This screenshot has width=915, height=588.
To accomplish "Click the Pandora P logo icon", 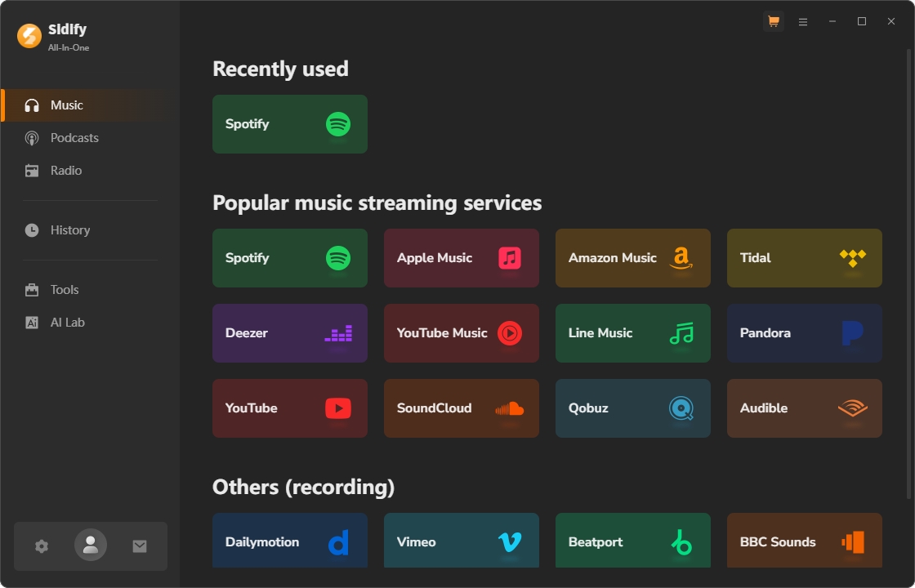I will point(853,333).
